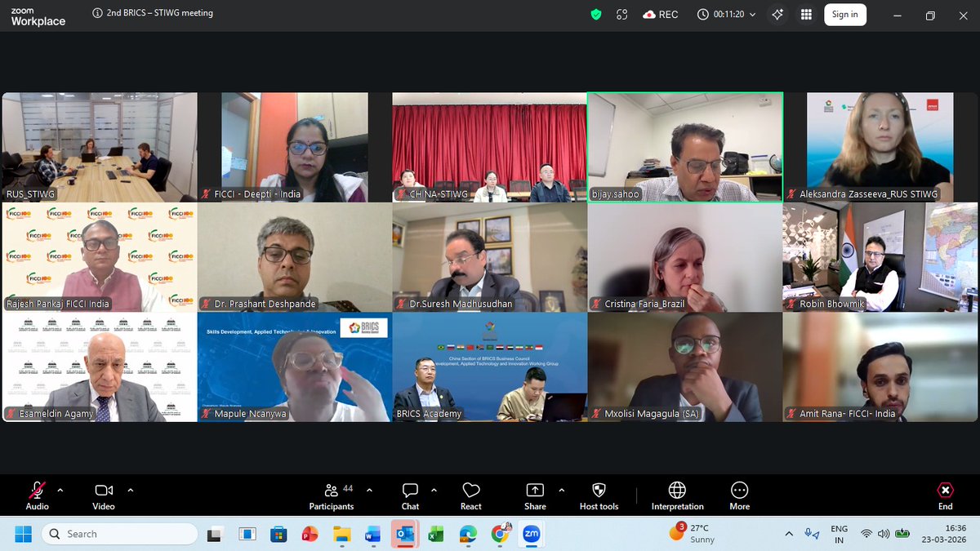
Task: Open Task View from the taskbar
Action: [216, 535]
